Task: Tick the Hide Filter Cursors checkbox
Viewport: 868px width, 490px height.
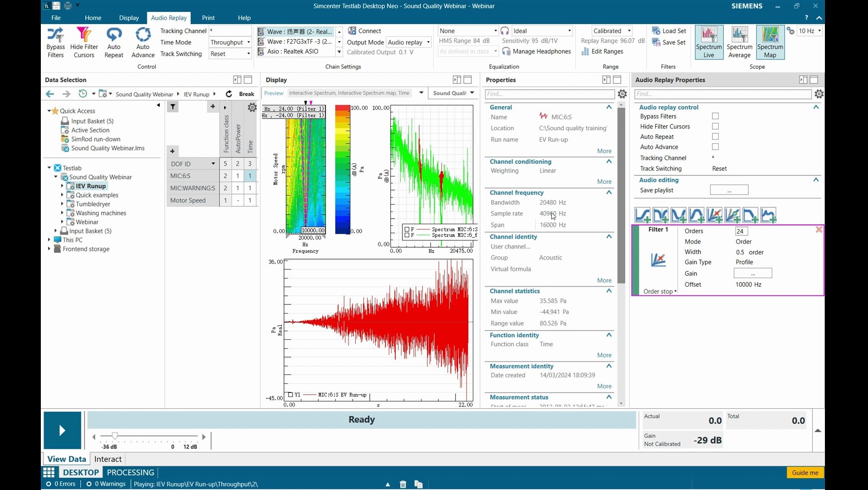Action: (x=715, y=127)
